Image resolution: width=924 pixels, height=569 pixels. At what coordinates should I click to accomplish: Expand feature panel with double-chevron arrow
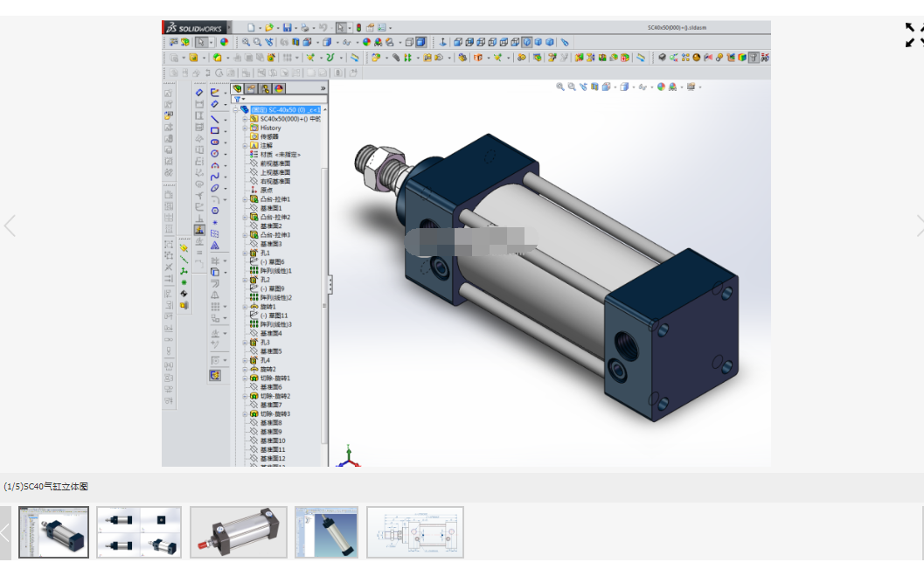323,88
